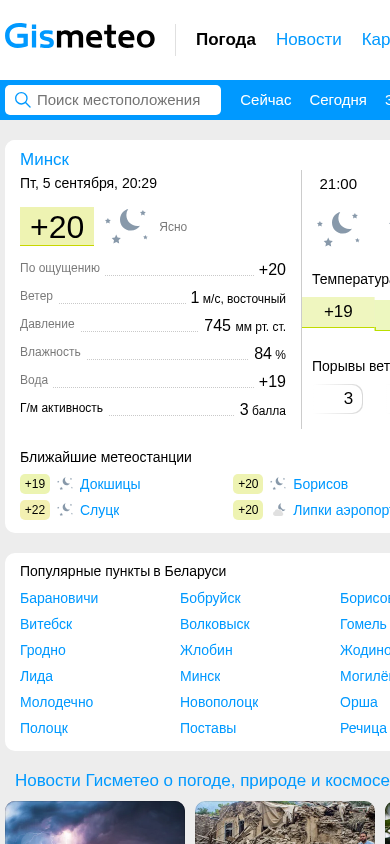Select Барановичи in popular locations
390x844 pixels.
coord(59,599)
